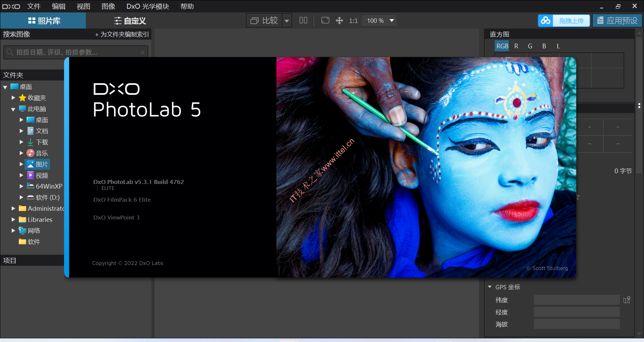The width and height of the screenshot is (644, 342).
Task: Open the 编辑 menu
Action: (x=59, y=6)
